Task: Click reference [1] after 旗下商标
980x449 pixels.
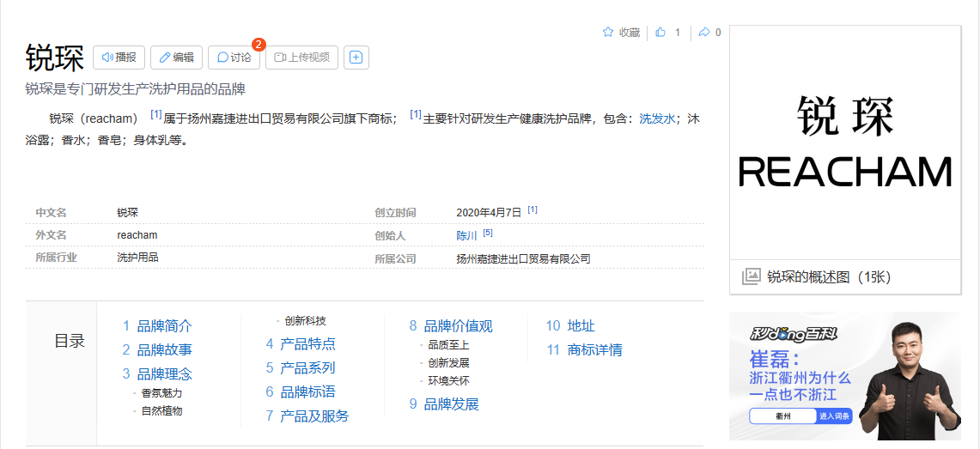Action: (x=416, y=115)
